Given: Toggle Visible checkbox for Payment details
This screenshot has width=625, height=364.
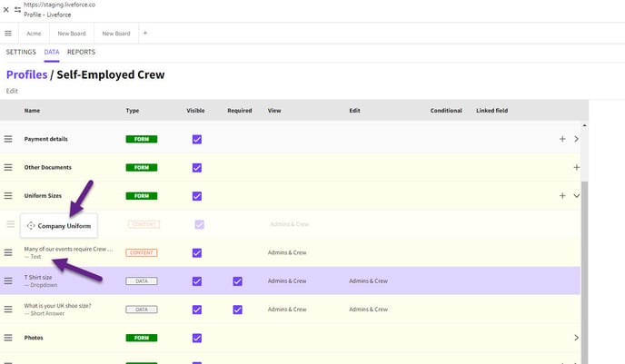Looking at the screenshot, I should [x=197, y=139].
